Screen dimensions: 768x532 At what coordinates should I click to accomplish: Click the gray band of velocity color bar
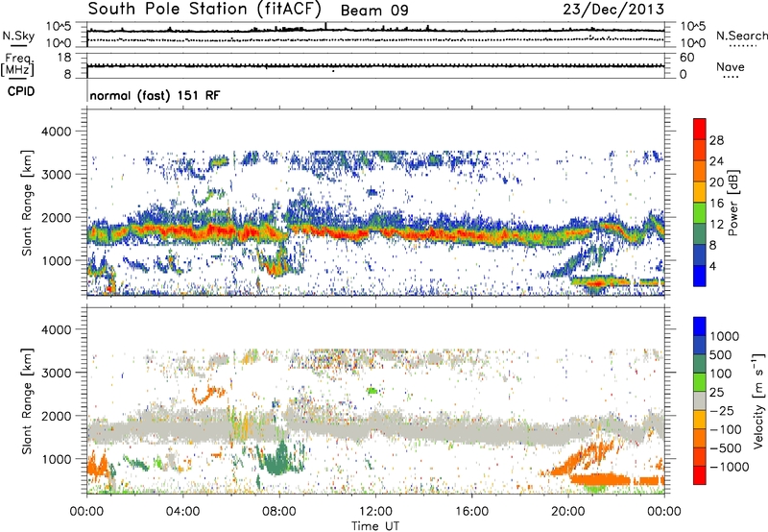[x=700, y=401]
